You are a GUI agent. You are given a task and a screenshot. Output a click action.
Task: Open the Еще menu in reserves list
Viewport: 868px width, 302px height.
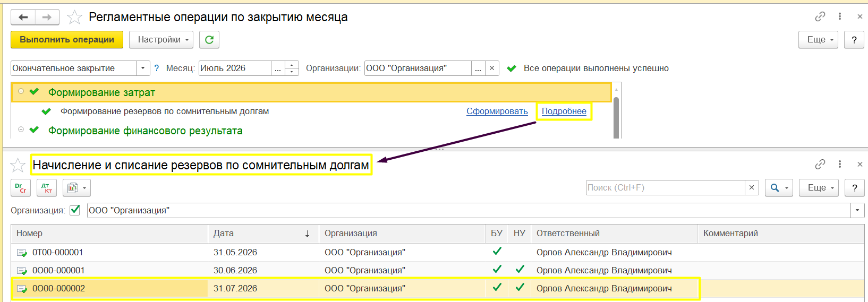tap(819, 188)
